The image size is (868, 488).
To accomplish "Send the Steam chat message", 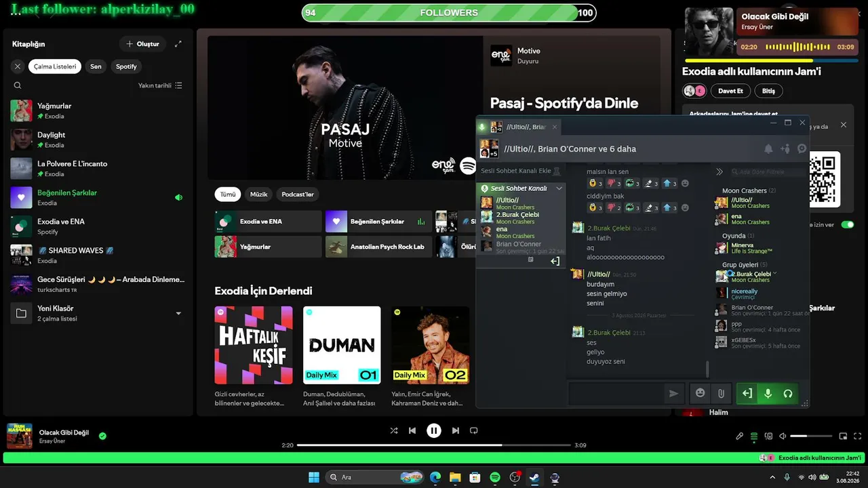I will (673, 393).
